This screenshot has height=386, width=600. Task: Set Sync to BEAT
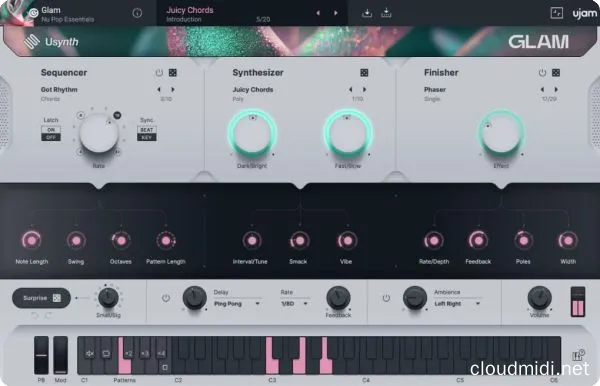click(147, 130)
